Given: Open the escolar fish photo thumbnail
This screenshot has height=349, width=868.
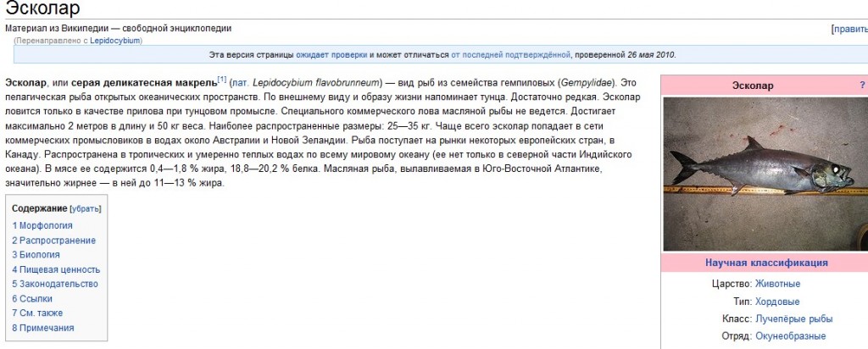Looking at the screenshot, I should (x=765, y=174).
